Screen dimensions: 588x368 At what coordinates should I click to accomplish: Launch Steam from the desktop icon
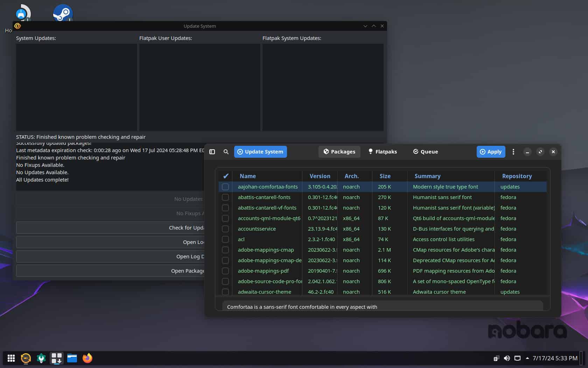click(63, 13)
